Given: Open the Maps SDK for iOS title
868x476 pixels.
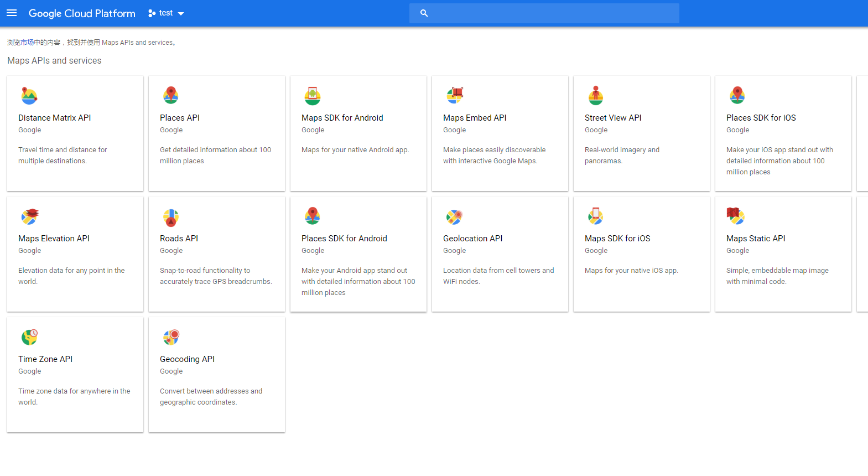Looking at the screenshot, I should click(617, 239).
